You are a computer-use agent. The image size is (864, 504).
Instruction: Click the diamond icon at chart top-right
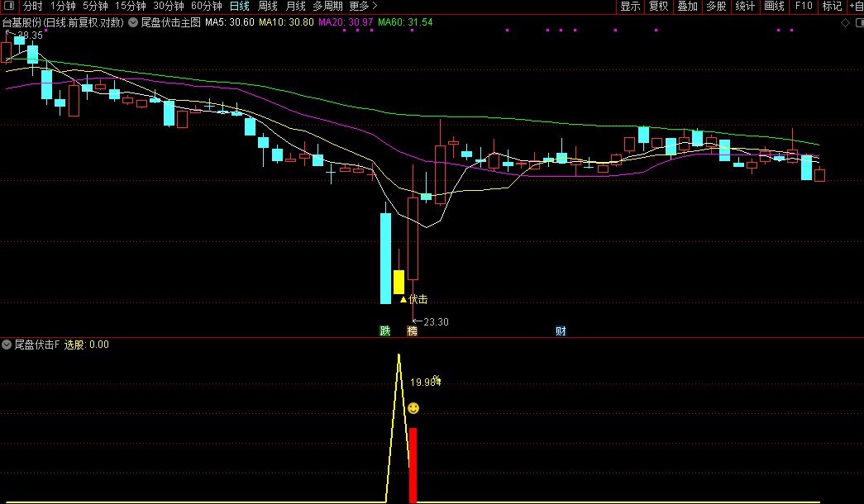coord(845,22)
